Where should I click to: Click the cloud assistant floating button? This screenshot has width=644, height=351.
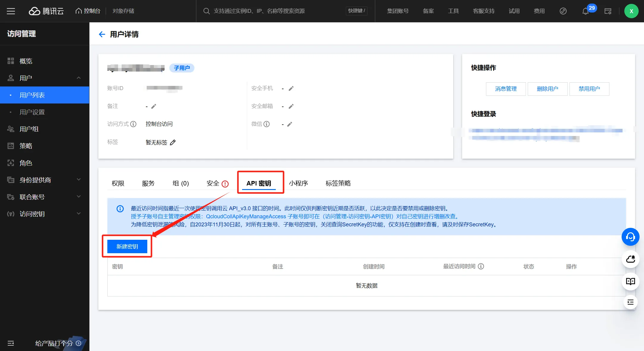pos(631,259)
